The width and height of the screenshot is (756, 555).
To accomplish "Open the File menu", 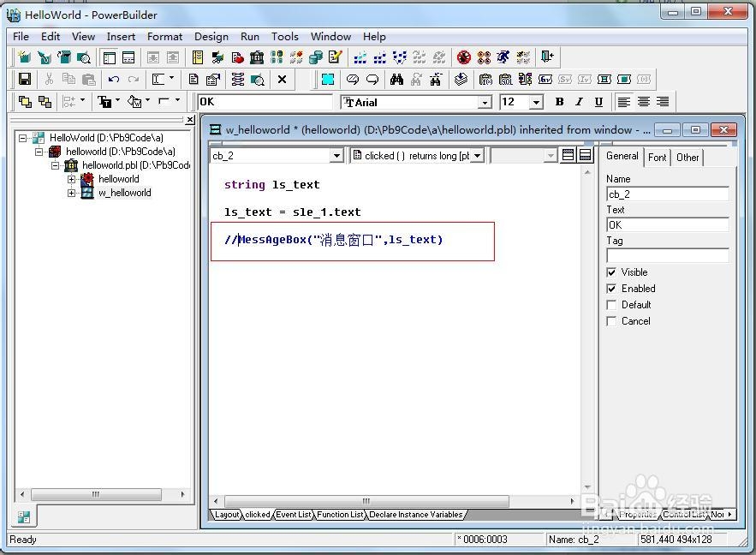I will [x=21, y=37].
